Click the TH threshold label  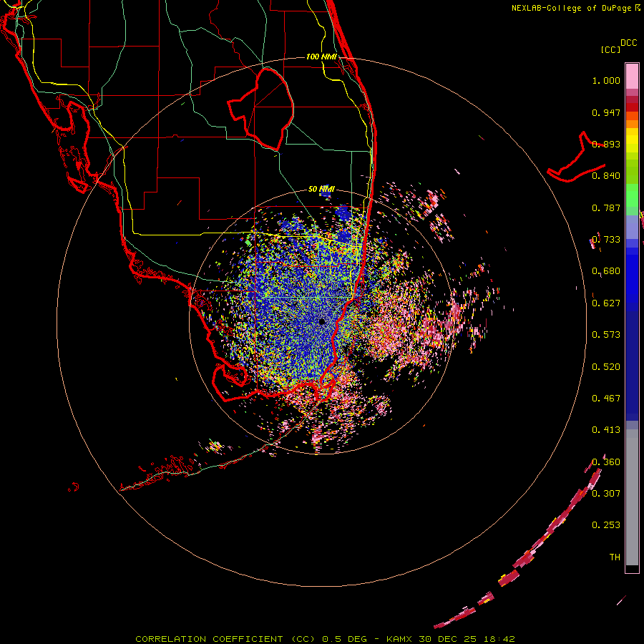point(615,557)
